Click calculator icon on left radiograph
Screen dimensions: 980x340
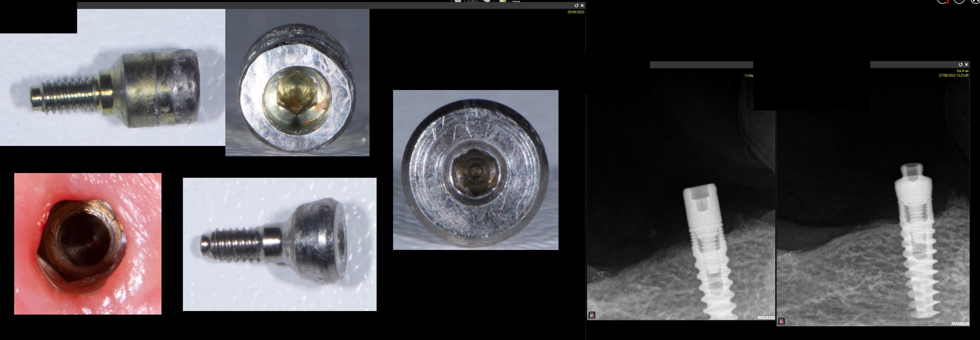(592, 315)
